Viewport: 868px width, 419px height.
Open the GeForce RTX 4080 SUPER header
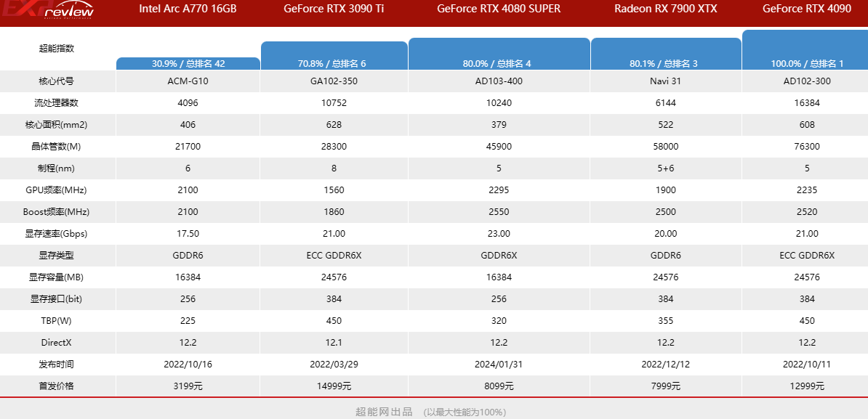click(497, 9)
